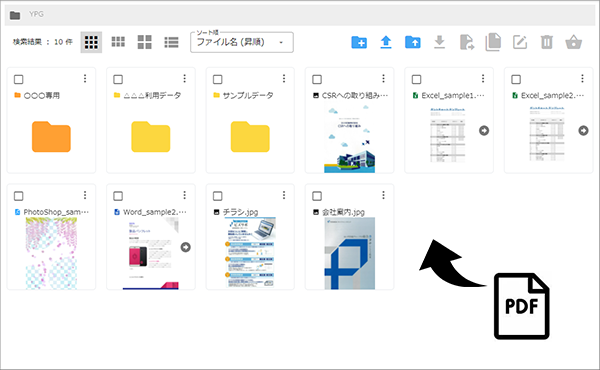Check the △△△利用データ checkbox
Image resolution: width=600 pixels, height=370 pixels.
pos(118,79)
